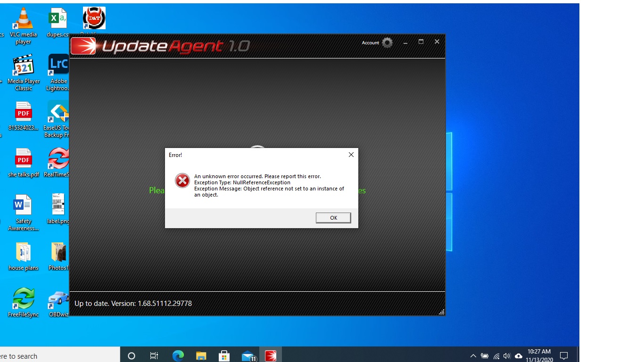
Task: Open Microsoft Store from taskbar
Action: (x=224, y=356)
